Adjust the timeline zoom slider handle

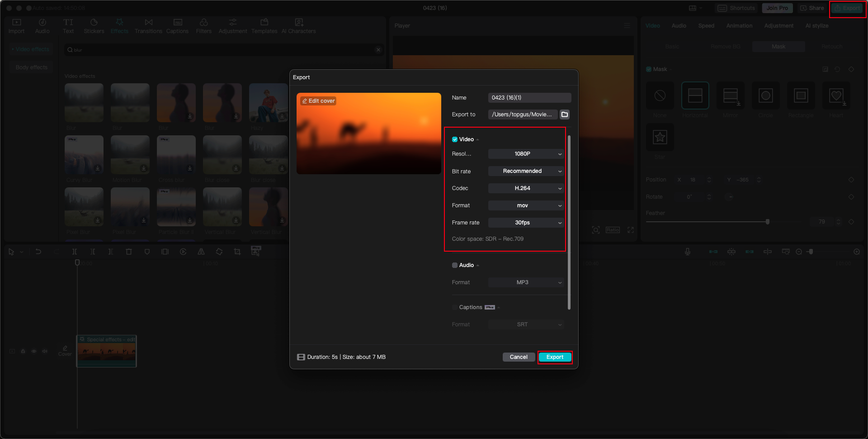click(811, 252)
